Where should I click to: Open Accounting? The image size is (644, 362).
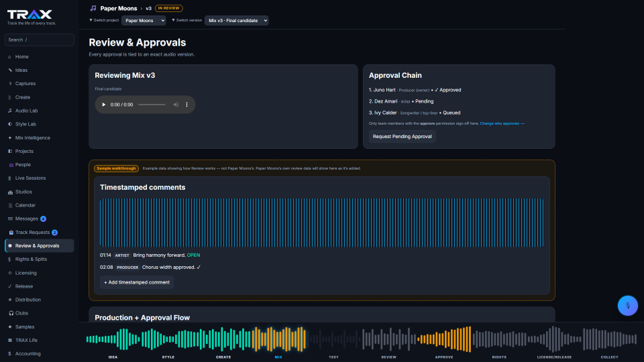pyautogui.click(x=28, y=354)
